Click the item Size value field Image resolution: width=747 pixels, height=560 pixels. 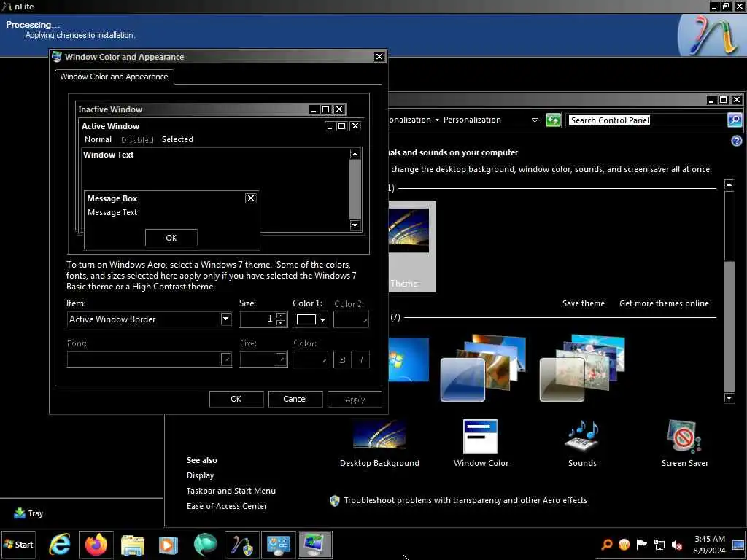point(258,319)
